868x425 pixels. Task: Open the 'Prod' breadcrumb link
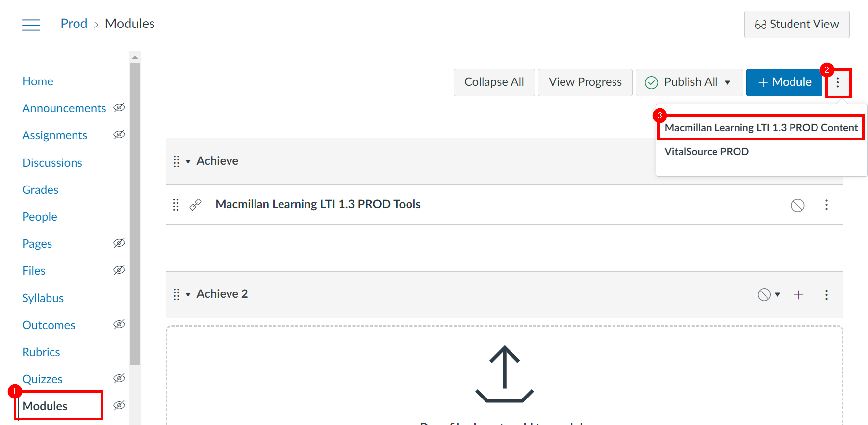coord(74,23)
